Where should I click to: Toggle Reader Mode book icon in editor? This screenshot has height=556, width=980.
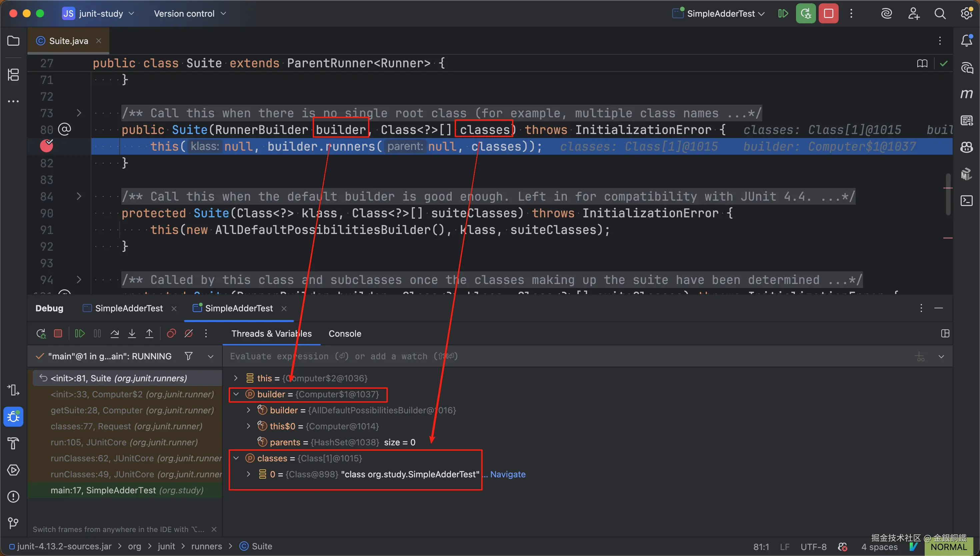922,63
